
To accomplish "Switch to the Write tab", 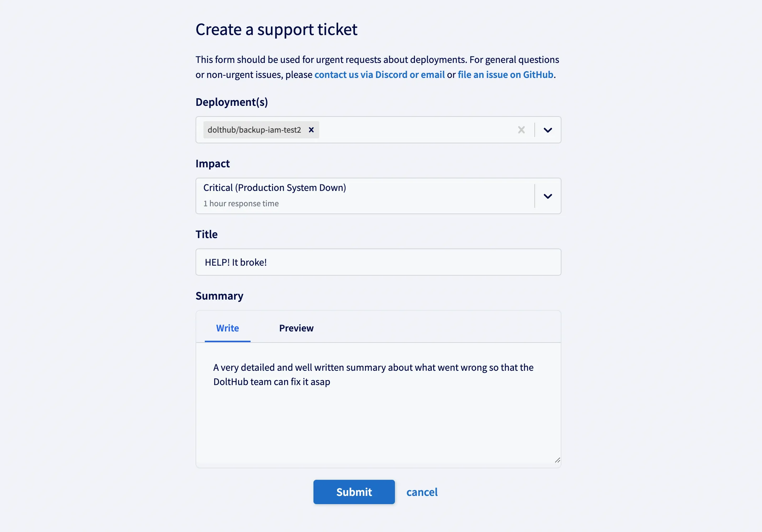I will [x=227, y=328].
